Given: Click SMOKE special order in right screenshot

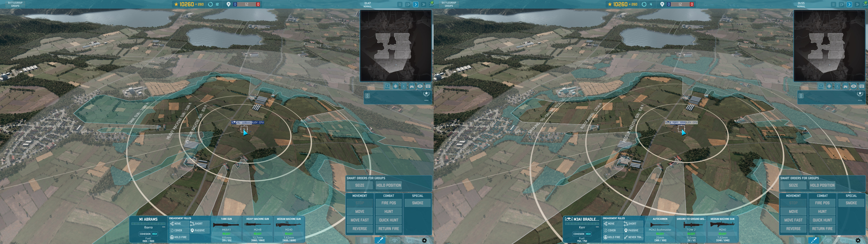Looking at the screenshot, I should (x=851, y=203).
